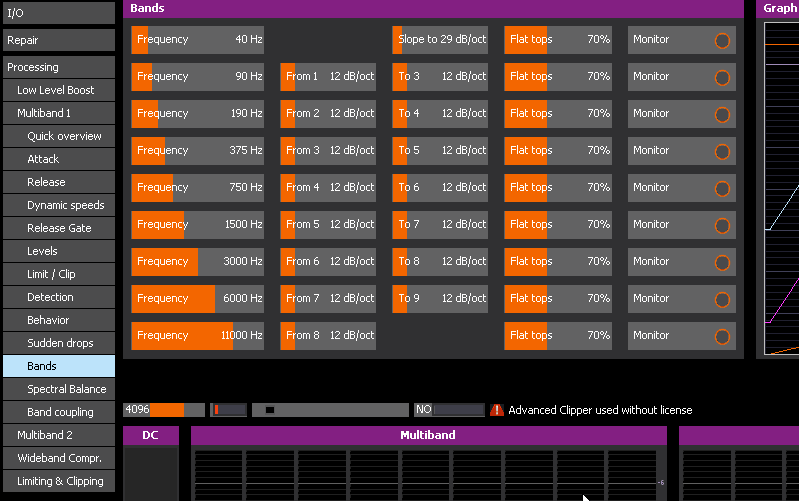The height and width of the screenshot is (501, 799).
Task: Expand the Multiband 1 tree item
Action: 58,113
